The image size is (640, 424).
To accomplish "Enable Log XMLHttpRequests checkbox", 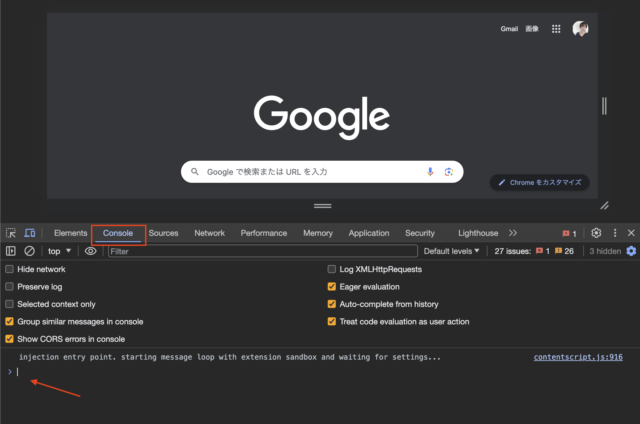I will pos(331,269).
